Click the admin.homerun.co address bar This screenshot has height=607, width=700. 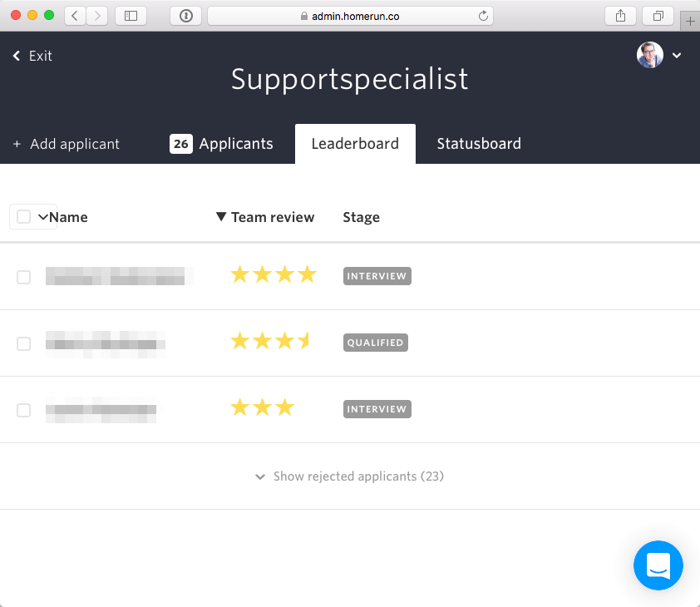click(x=349, y=16)
